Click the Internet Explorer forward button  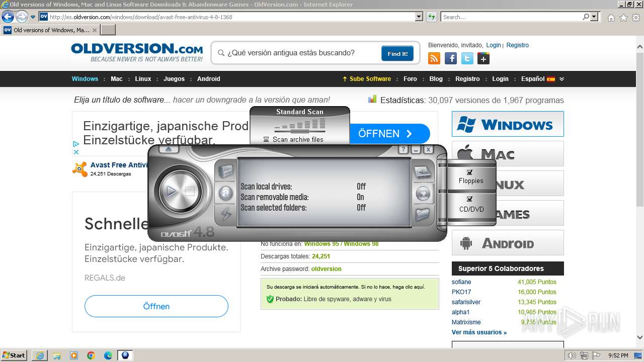(x=22, y=17)
